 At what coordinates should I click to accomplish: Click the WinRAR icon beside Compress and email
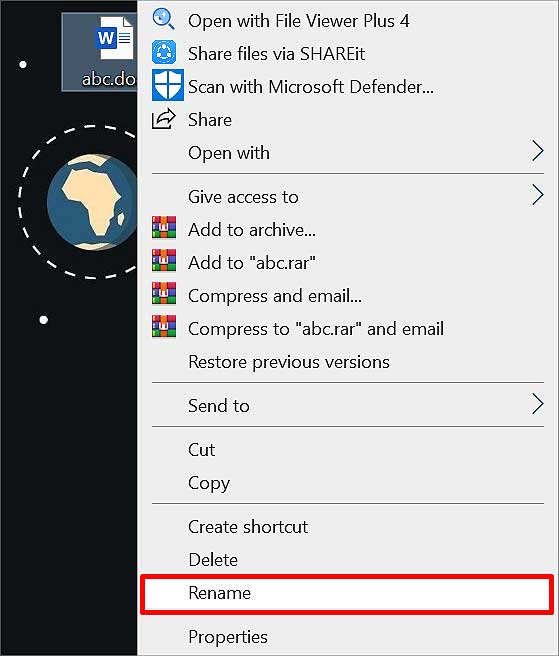pos(164,293)
